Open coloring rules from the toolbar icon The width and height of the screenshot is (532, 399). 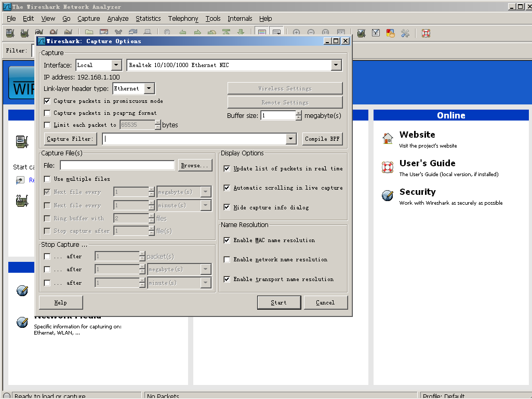click(391, 33)
